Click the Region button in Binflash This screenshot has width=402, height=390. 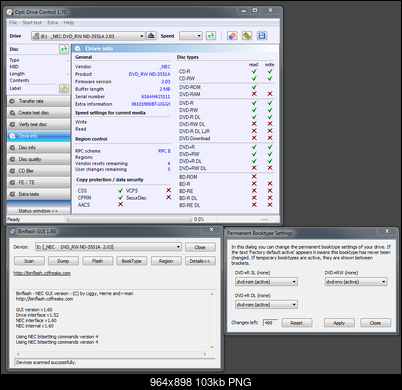pyautogui.click(x=166, y=261)
